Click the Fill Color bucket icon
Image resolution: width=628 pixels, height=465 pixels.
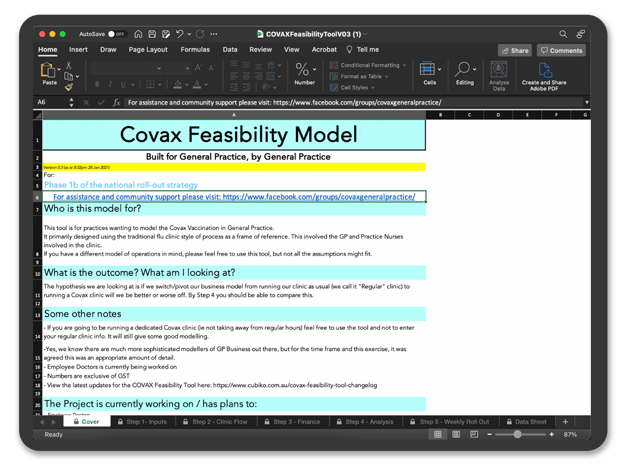pos(177,85)
